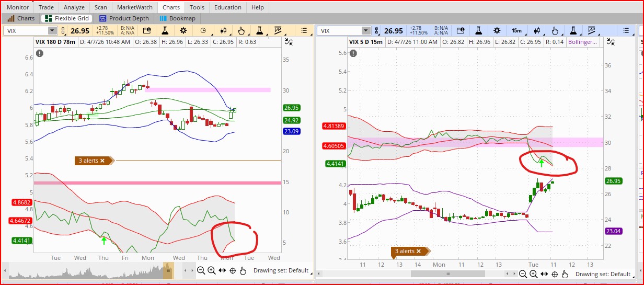644x285 pixels.
Task: Click the right chart horizontal scrollbar thumb
Action: 448,273
